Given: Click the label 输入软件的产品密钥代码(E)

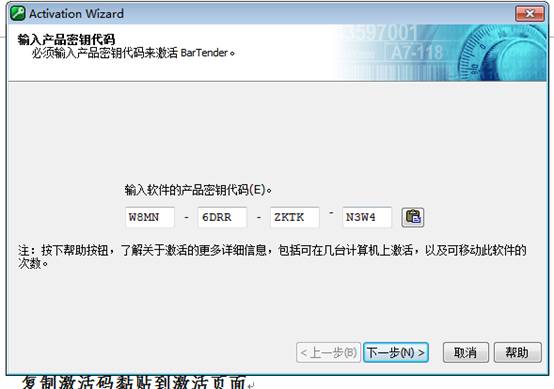Looking at the screenshot, I should 198,190.
